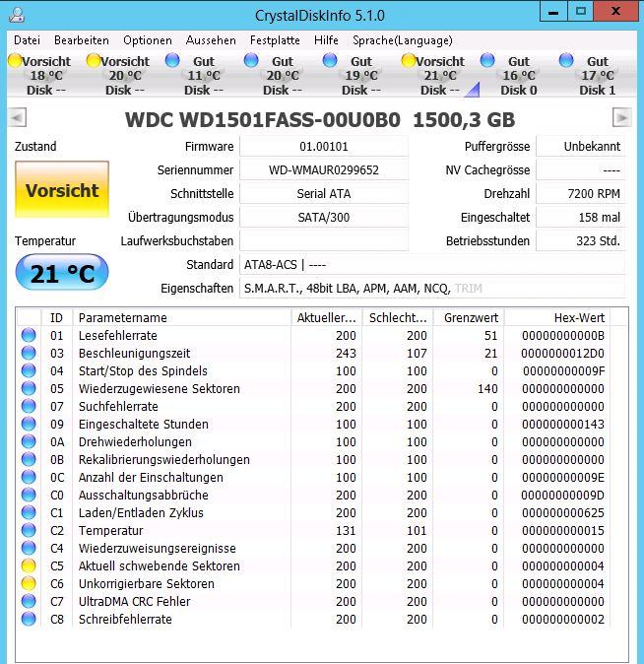Screen dimensions: 644x664
Task: Select the Wiederzugewiesene Sektoren parameter name
Action: (x=160, y=389)
